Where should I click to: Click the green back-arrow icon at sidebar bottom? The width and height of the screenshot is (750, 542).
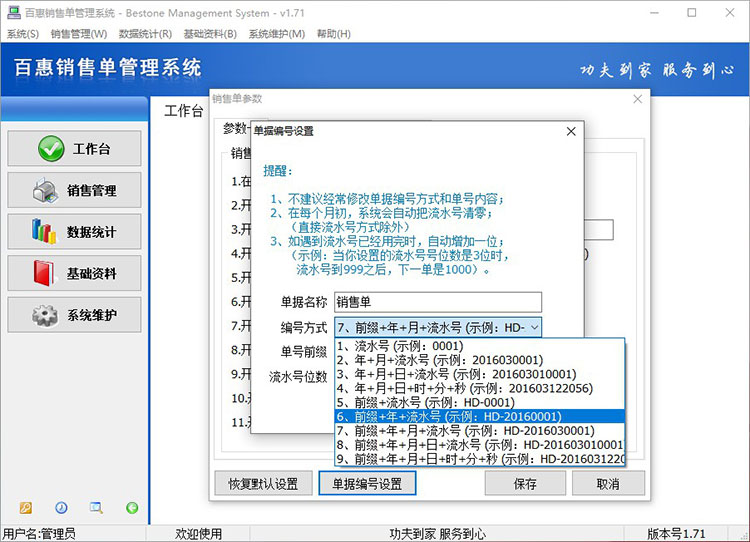coord(132,508)
